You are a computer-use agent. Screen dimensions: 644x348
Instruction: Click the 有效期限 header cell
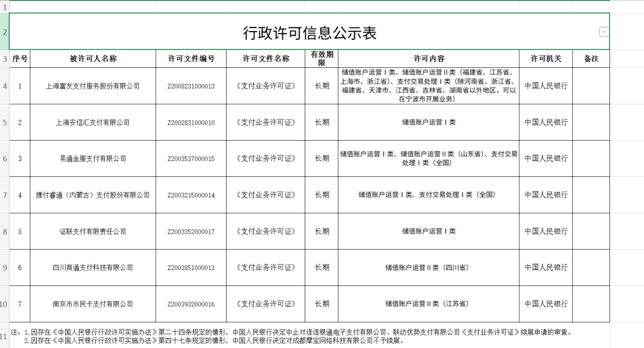coord(321,58)
